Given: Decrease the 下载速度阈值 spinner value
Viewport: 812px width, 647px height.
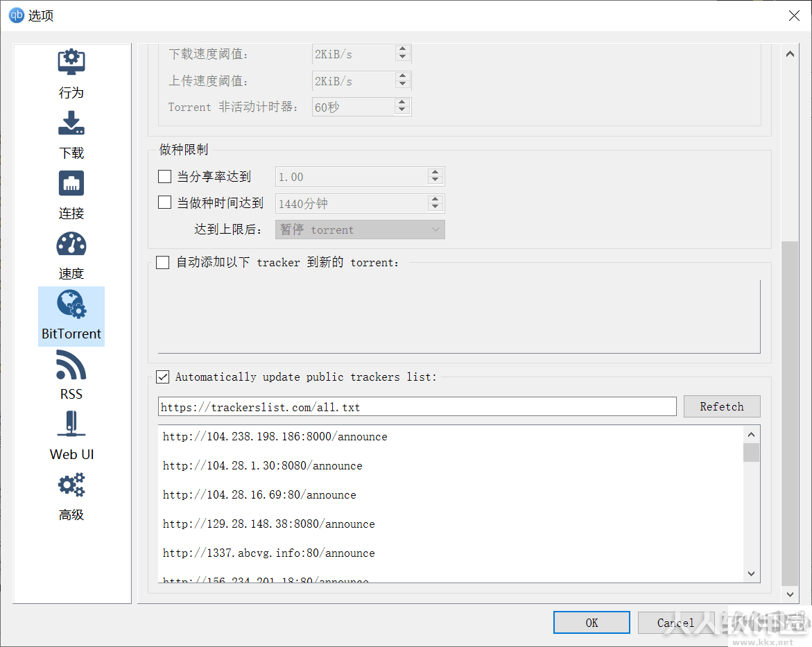Looking at the screenshot, I should [402, 58].
